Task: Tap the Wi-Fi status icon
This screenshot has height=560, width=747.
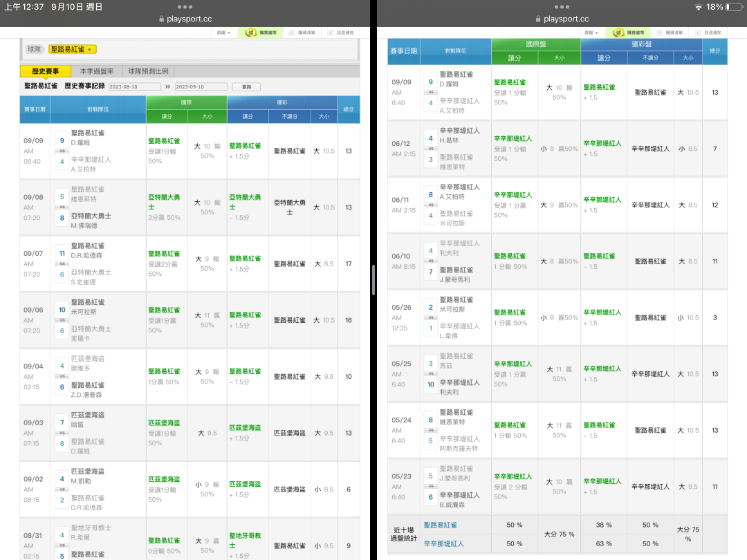Action: point(699,7)
